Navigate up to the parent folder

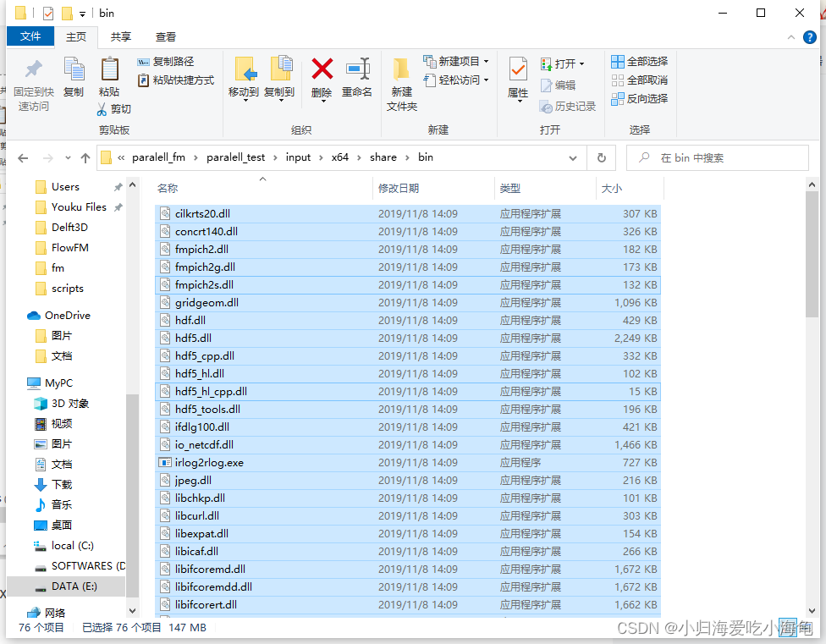85,157
